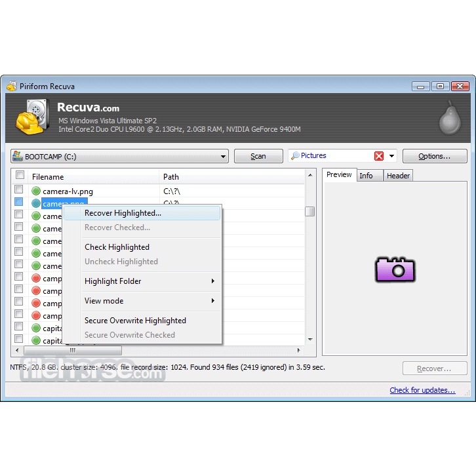The height and width of the screenshot is (476, 476).
Task: Click the Piriform Recuva title bar icon
Action: pos(11,86)
